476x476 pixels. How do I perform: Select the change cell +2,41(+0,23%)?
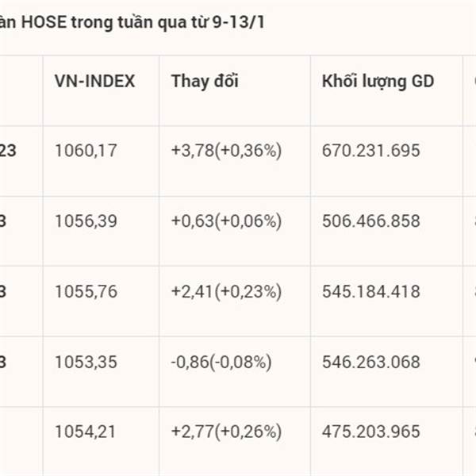(226, 291)
